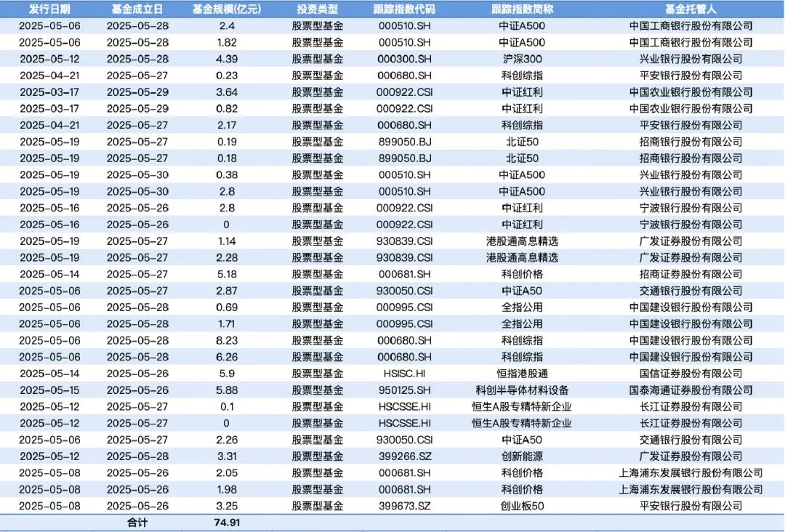Click the index code HSISC.HI
785x532 pixels.
pos(404,374)
